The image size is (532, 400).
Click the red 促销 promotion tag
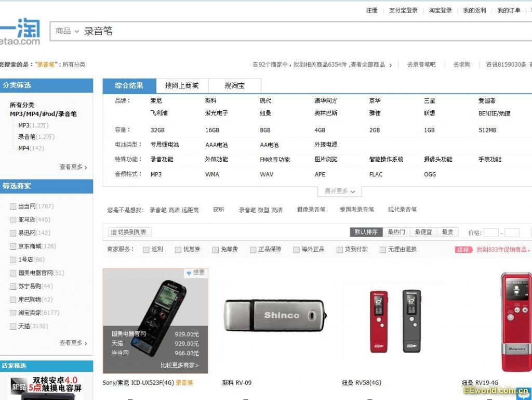[x=463, y=250]
